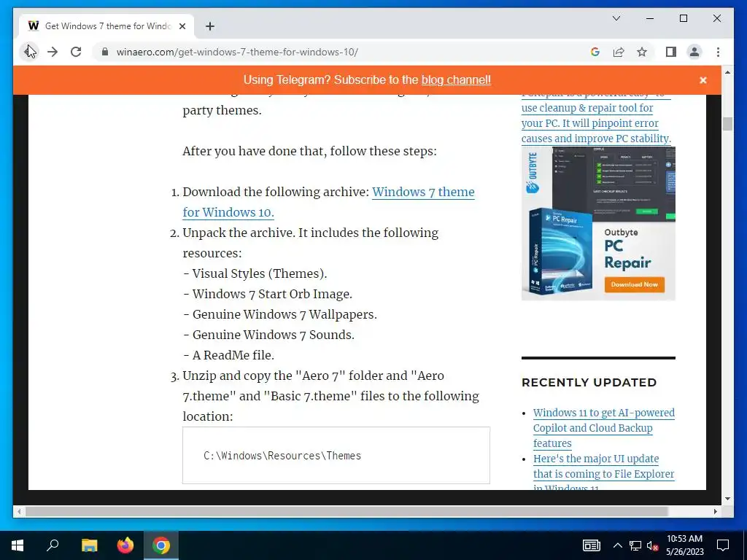Click the vertical scrollbar thumb
The image size is (747, 560).
pos(727,123)
